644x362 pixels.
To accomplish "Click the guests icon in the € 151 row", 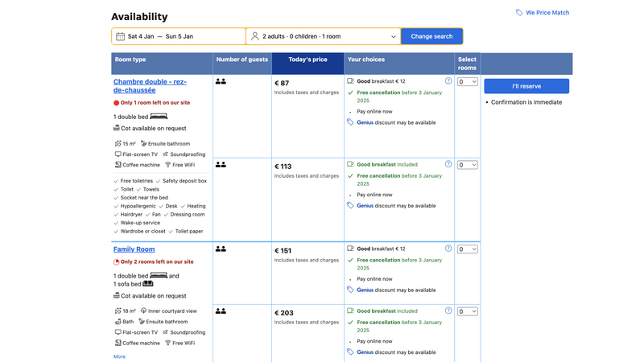I will 221,249.
